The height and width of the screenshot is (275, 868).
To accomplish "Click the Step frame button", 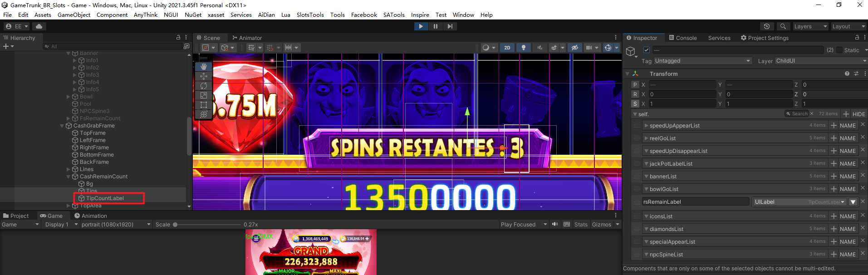I will tap(450, 26).
